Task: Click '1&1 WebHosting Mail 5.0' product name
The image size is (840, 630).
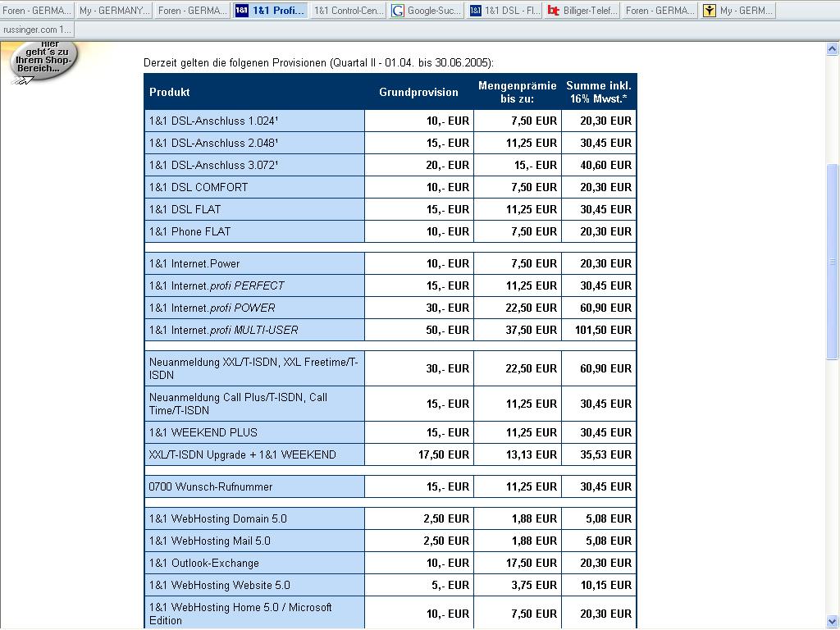Action: [x=209, y=541]
